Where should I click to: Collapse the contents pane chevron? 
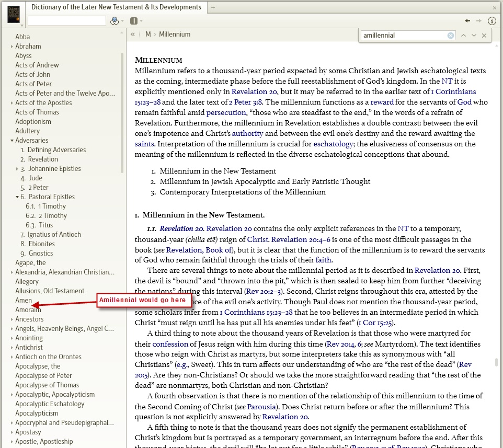(132, 35)
